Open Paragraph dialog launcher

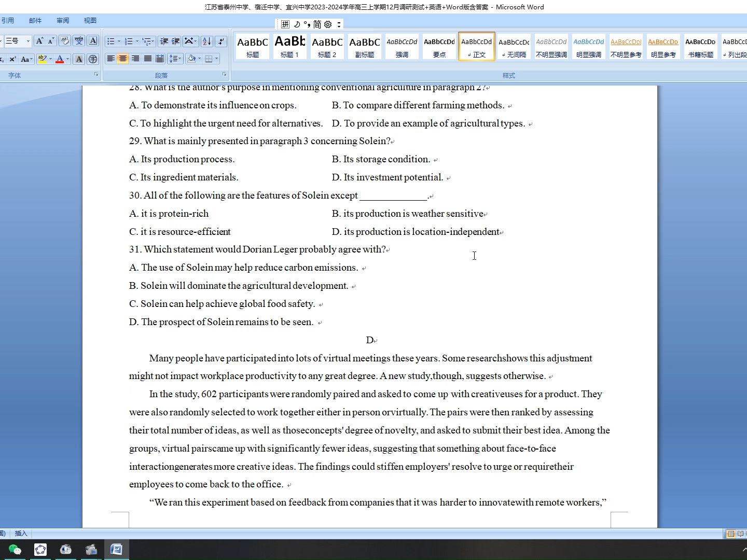click(225, 75)
